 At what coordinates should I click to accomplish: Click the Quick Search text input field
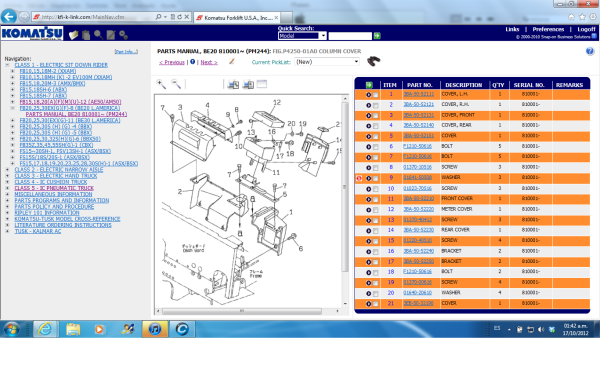pos(350,36)
